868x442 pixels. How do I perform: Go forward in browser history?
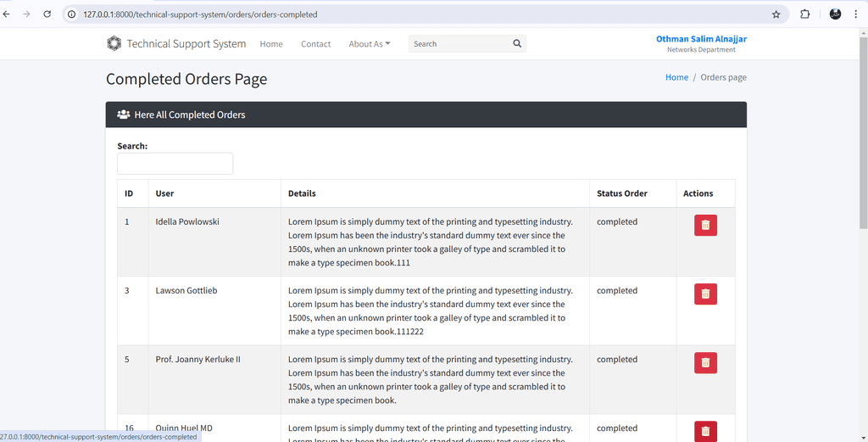[26, 14]
